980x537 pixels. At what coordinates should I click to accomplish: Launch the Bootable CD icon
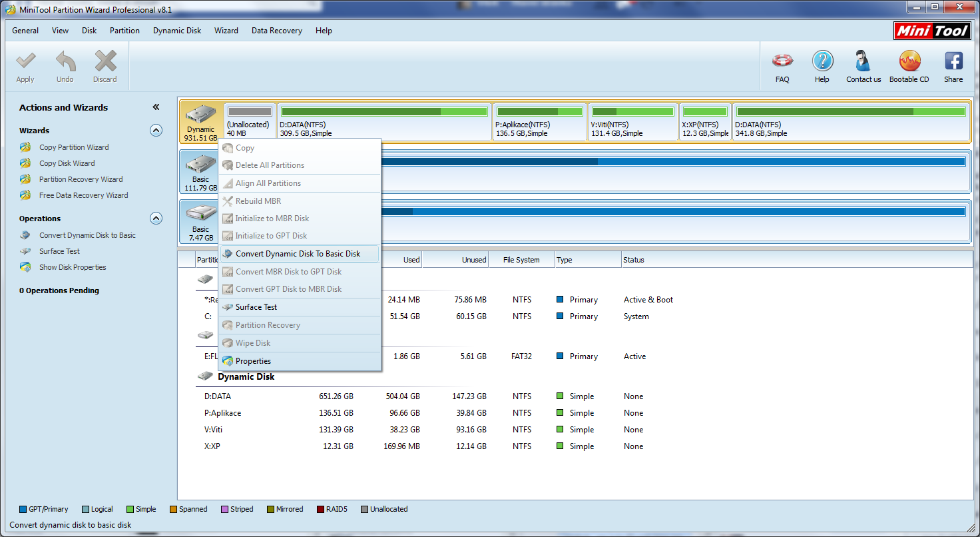tap(909, 61)
